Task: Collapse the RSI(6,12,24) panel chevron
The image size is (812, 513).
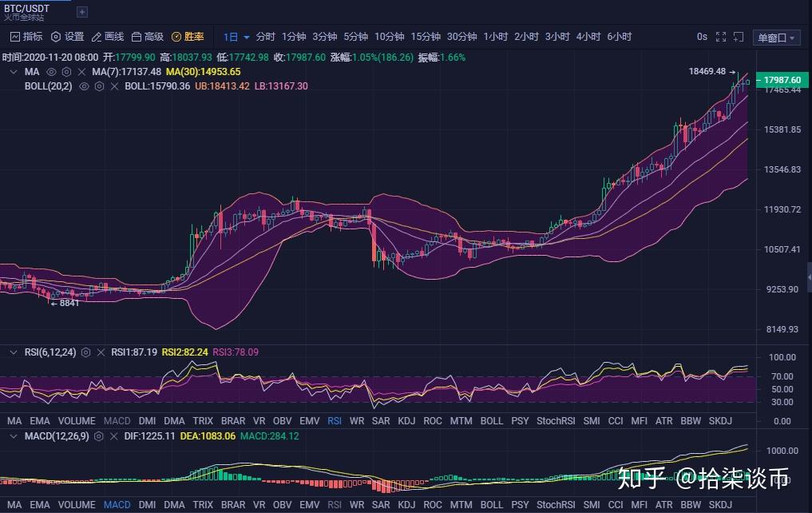Action: click(14, 352)
